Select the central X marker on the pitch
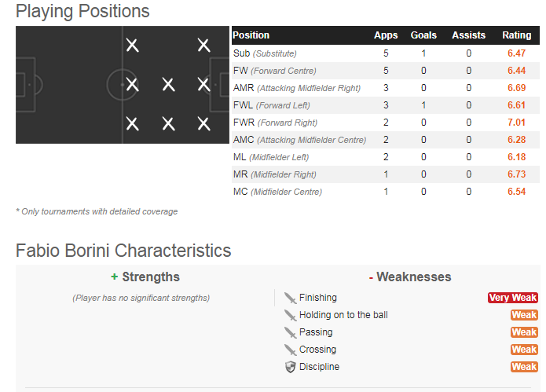Screen dimensions: 546x392 tap(169, 85)
